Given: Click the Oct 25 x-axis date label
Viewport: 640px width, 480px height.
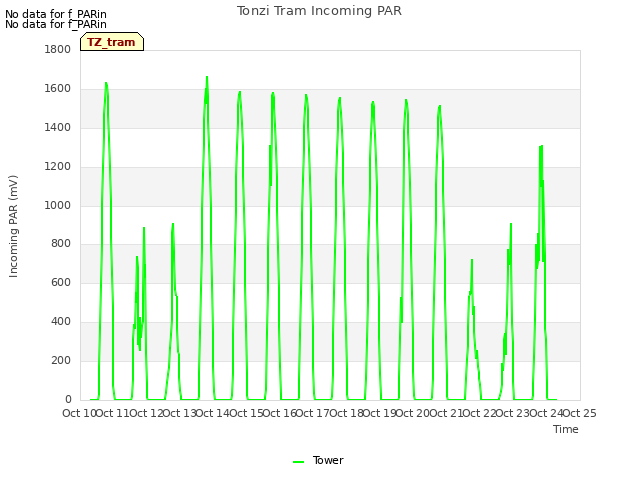Looking at the screenshot, I should pyautogui.click(x=580, y=413).
